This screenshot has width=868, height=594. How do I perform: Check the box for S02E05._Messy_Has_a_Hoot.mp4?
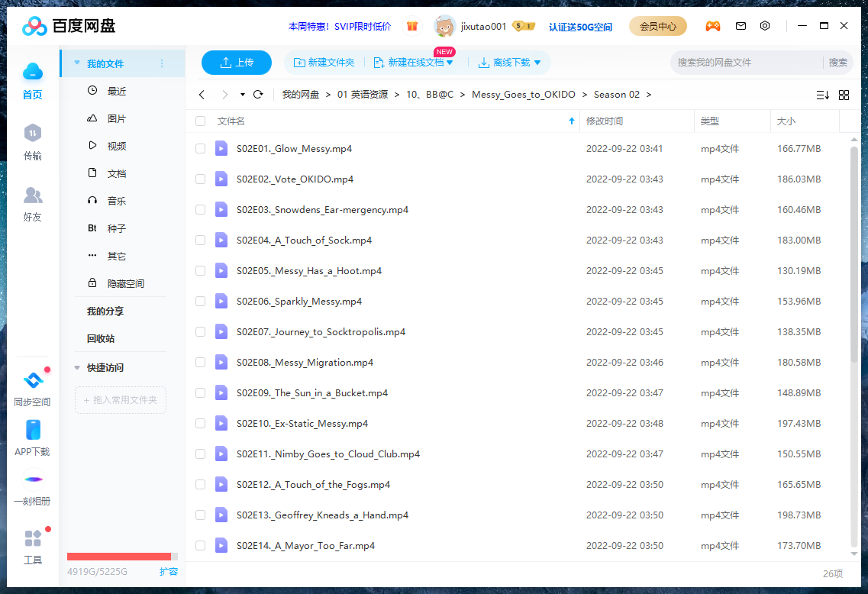coord(200,271)
